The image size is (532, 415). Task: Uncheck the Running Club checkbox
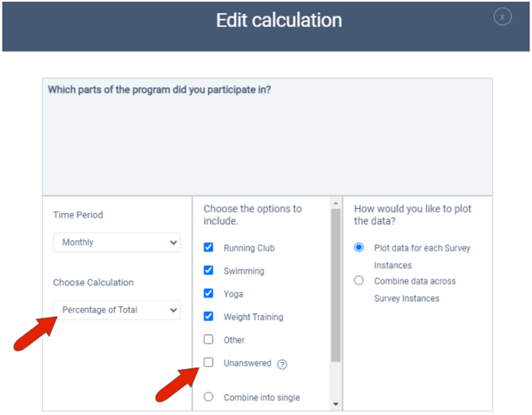pos(208,248)
